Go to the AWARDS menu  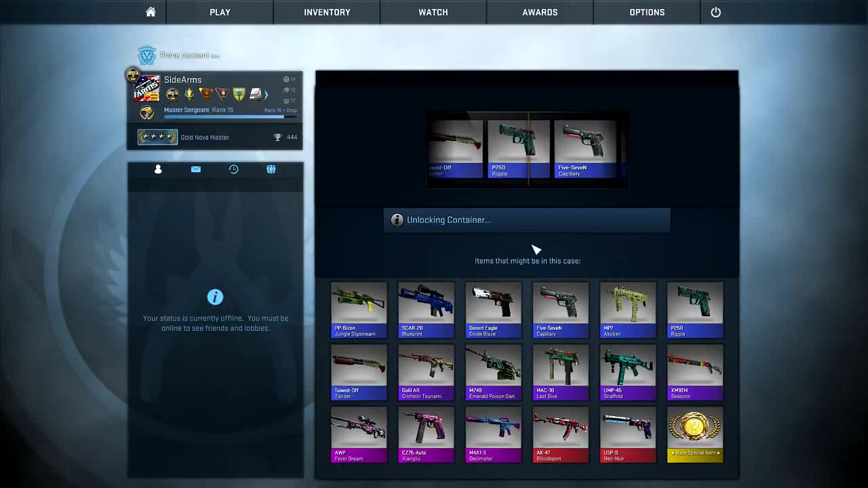pyautogui.click(x=540, y=12)
